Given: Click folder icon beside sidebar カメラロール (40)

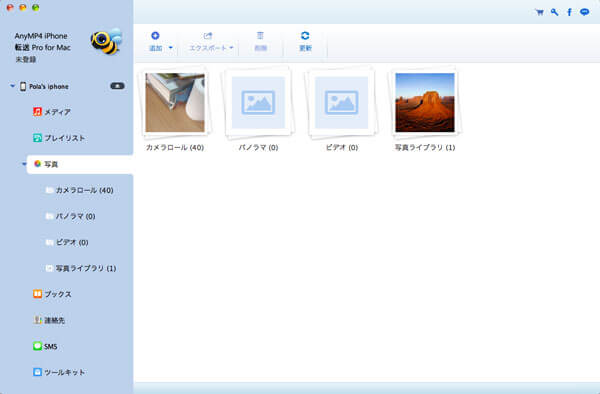Looking at the screenshot, I should point(49,190).
